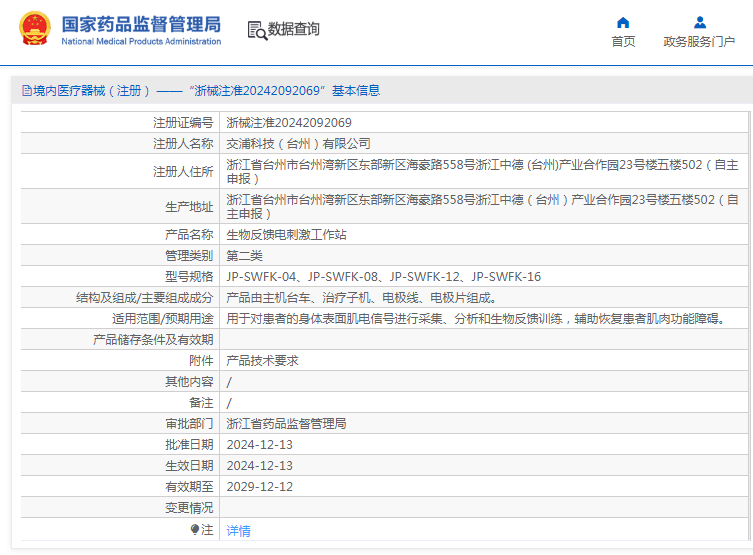Click the 适用范围/预期用途 label
Image resolution: width=753 pixels, height=555 pixels.
[163, 319]
